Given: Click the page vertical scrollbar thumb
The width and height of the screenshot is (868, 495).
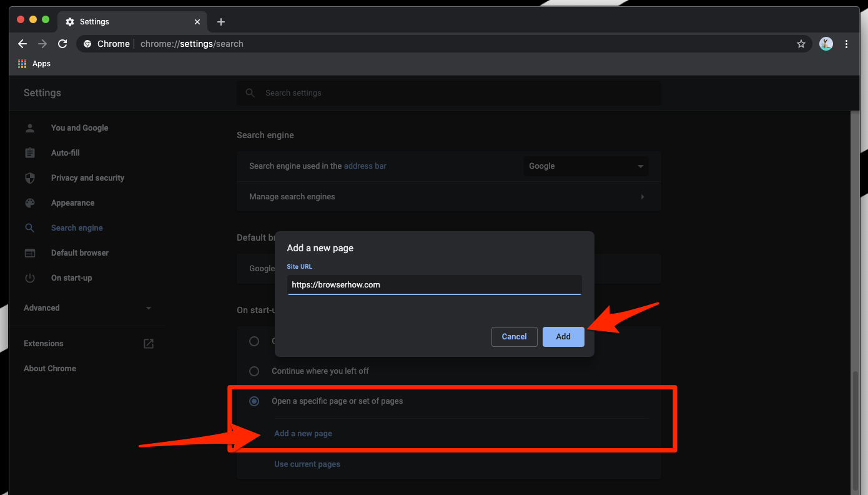Looking at the screenshot, I should pos(856,431).
